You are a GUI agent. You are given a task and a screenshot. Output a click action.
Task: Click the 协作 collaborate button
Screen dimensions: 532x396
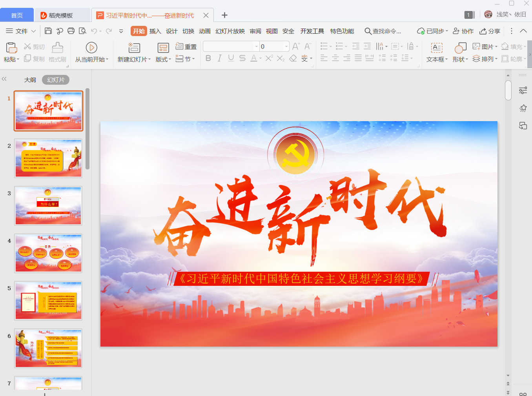(x=463, y=31)
